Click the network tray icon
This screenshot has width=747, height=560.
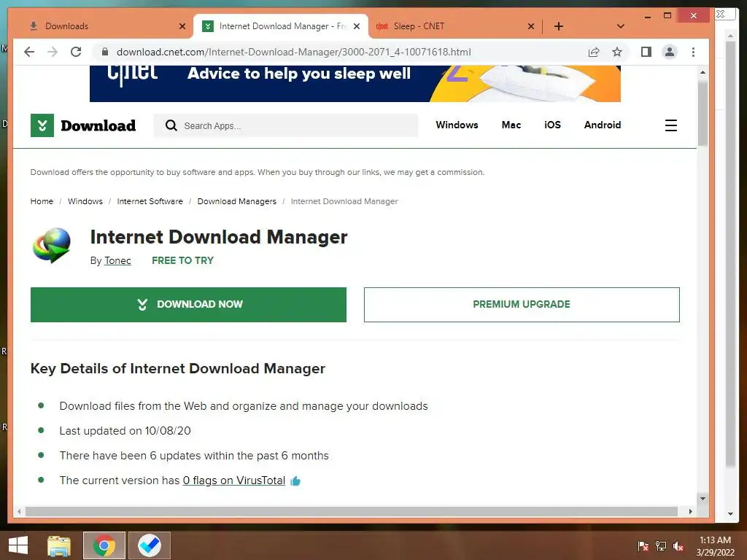(x=661, y=546)
